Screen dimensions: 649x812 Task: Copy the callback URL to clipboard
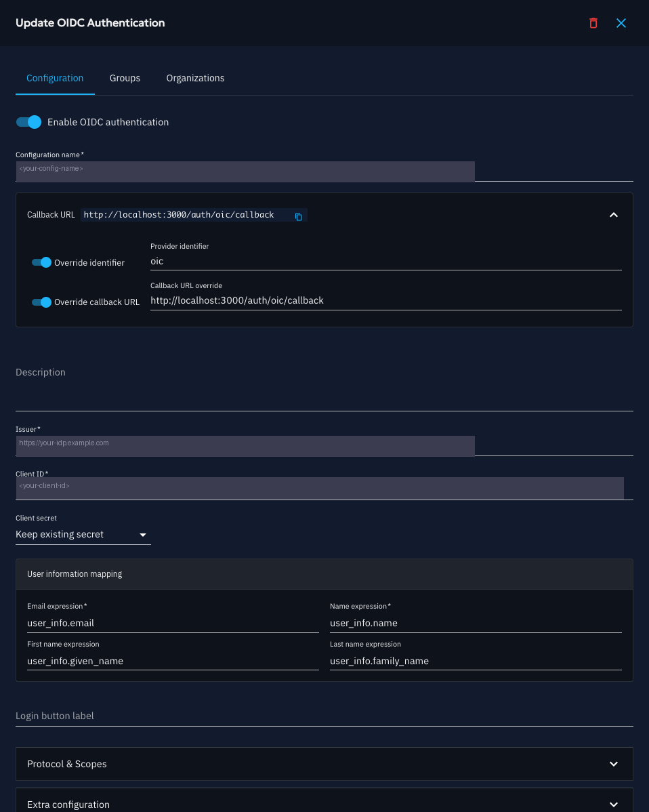(x=299, y=216)
